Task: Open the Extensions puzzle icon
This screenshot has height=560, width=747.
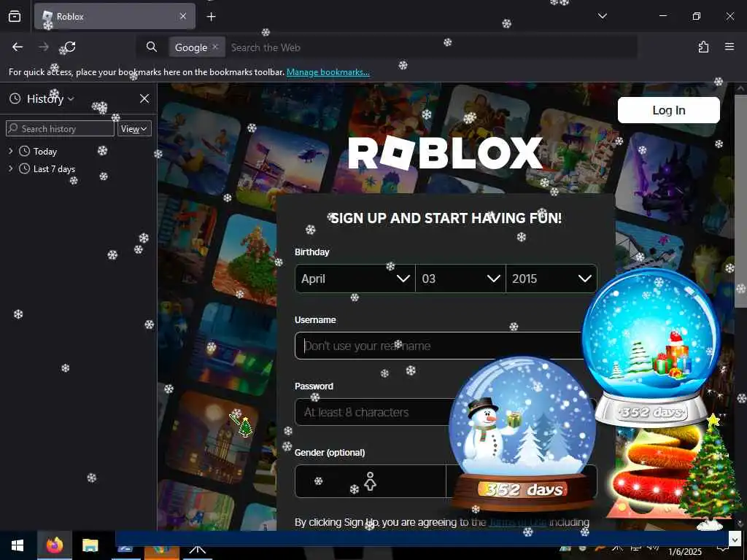Action: click(x=703, y=47)
